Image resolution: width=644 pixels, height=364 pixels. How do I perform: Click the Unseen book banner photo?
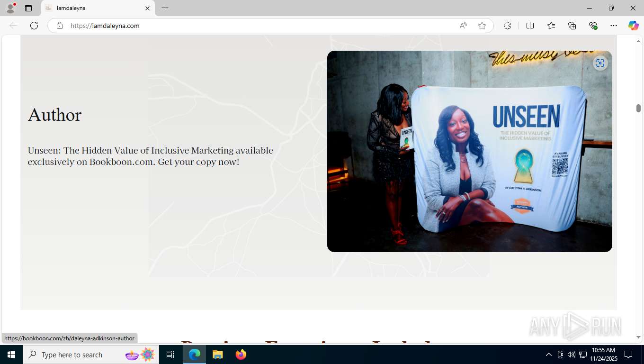pos(470,151)
